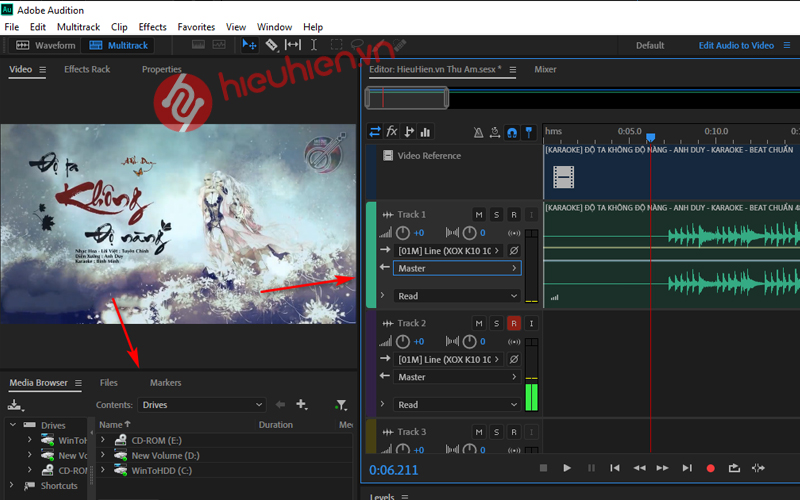Open Track 2 input device dropdown
The width and height of the screenshot is (800, 500).
click(x=448, y=359)
